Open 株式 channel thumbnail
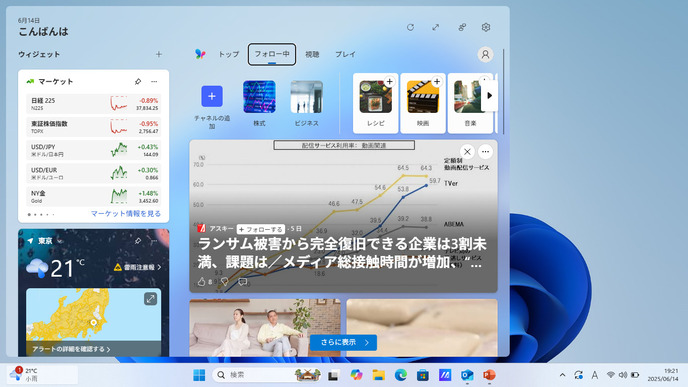The width and height of the screenshot is (688, 387). [x=259, y=97]
